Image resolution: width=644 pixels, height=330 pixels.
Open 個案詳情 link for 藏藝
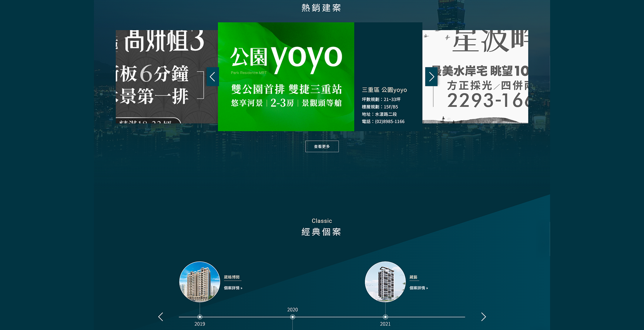[418, 288]
